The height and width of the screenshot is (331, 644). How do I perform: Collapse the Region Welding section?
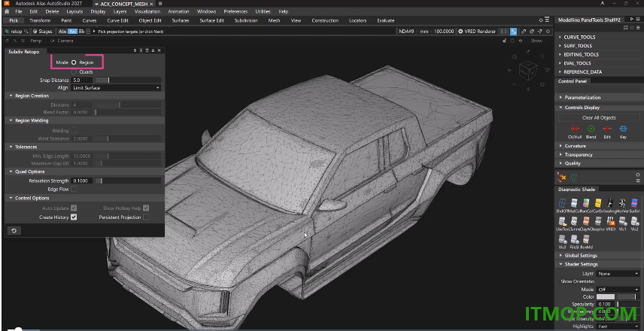[11, 120]
